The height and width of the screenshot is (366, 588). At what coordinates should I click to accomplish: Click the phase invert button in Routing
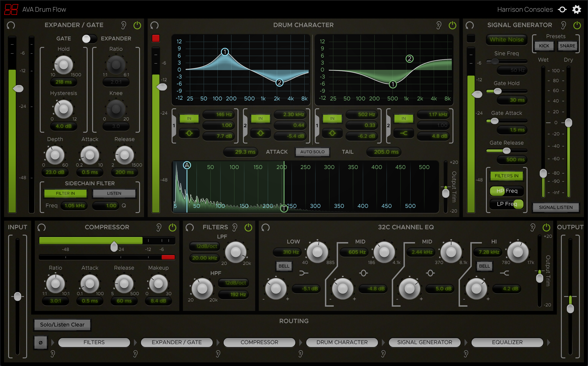point(41,342)
